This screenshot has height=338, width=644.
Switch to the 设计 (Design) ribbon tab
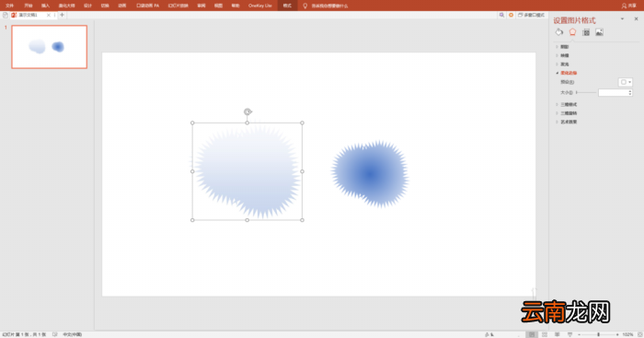click(87, 6)
